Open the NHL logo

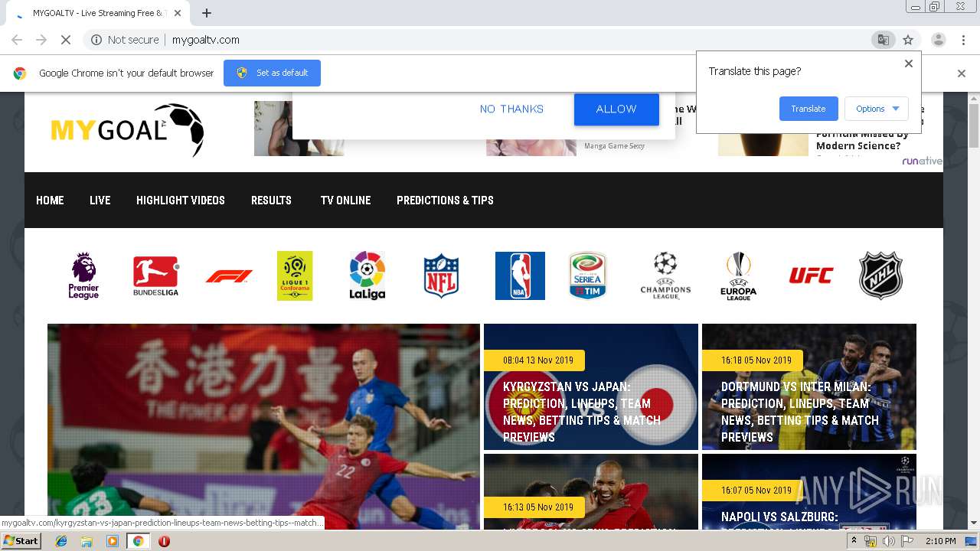click(x=880, y=275)
